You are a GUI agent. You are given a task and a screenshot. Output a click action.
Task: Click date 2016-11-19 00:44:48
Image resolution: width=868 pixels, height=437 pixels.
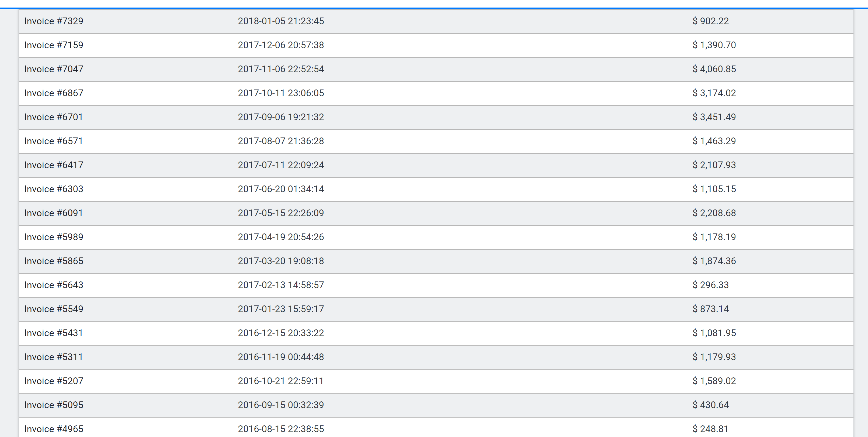coord(281,357)
